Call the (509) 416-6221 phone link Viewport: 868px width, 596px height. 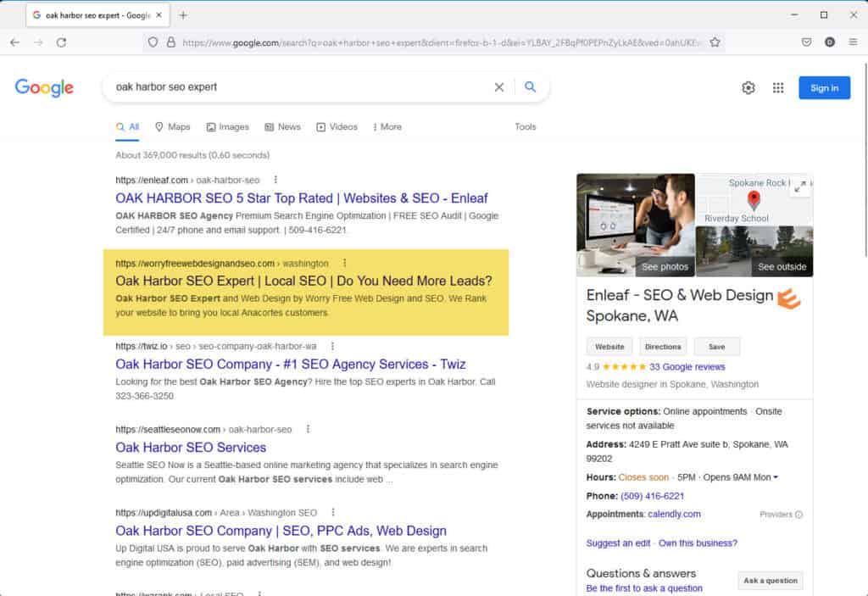pyautogui.click(x=652, y=496)
